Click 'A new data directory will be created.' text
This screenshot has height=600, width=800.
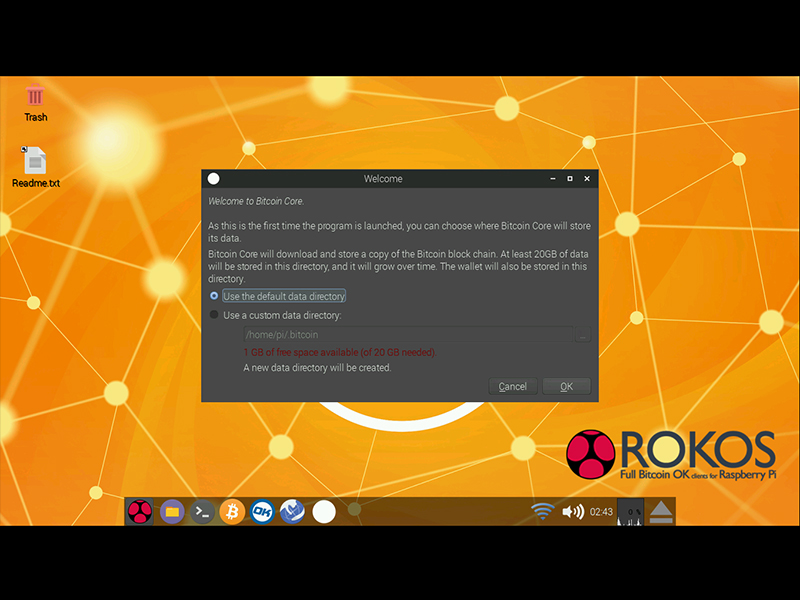(x=317, y=368)
